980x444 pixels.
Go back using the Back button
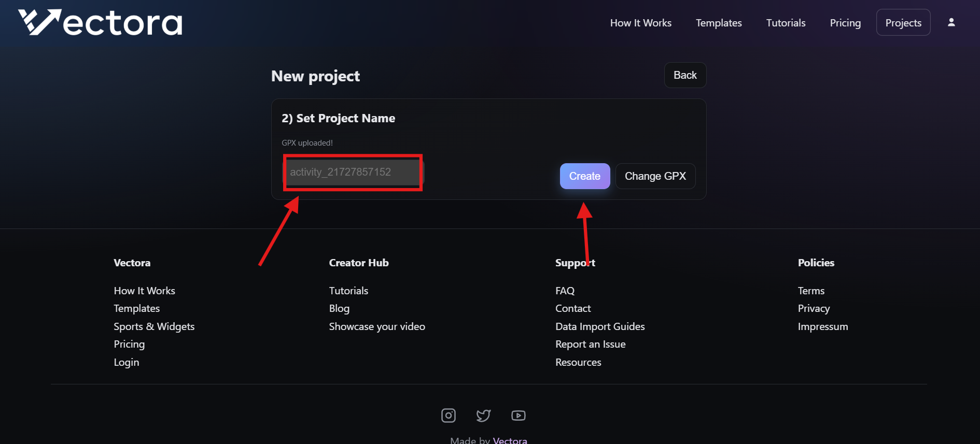tap(684, 75)
